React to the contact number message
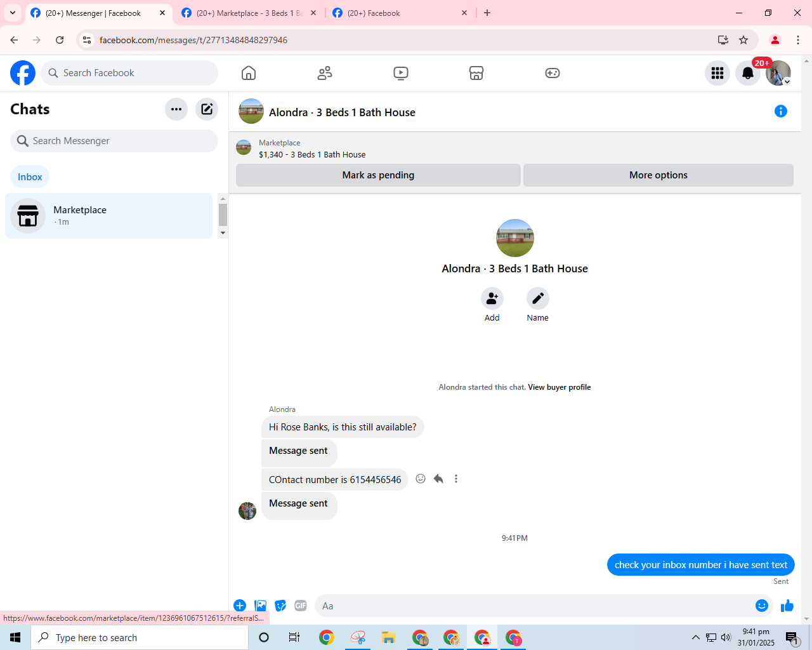812x650 pixels. coord(421,479)
